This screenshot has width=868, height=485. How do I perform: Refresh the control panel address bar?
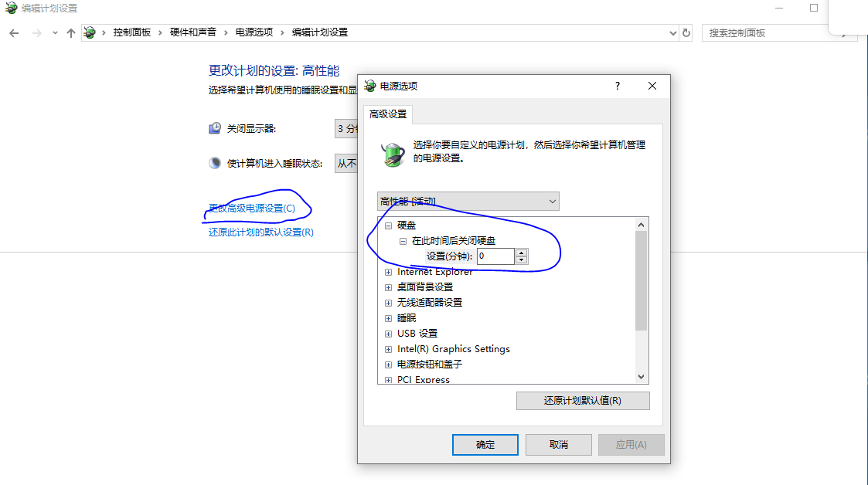686,33
